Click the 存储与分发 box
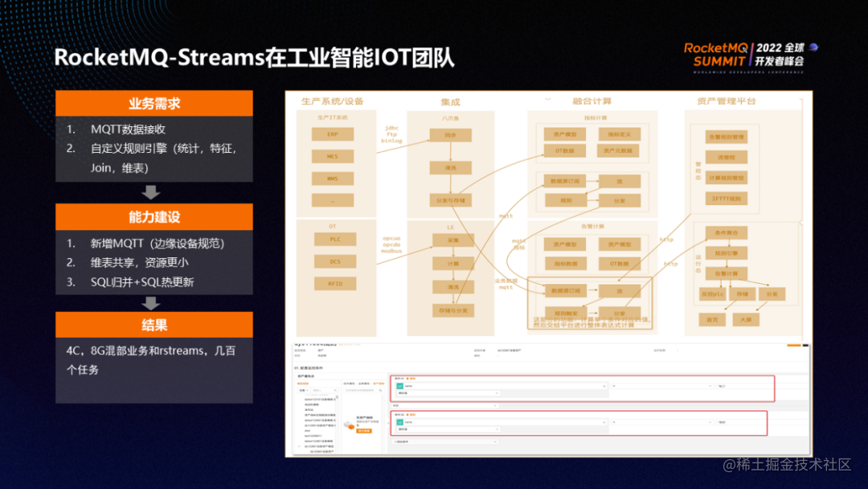The image size is (868, 489). coord(453,310)
